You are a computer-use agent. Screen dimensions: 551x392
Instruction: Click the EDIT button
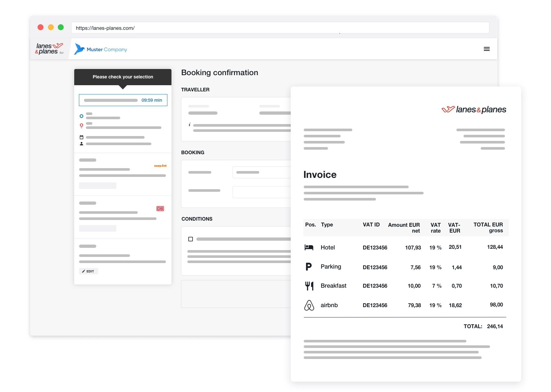coord(88,271)
